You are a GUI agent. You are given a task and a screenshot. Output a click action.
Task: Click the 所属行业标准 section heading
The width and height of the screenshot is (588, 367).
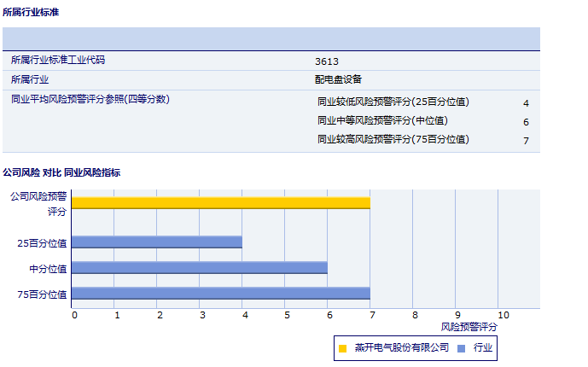32,13
